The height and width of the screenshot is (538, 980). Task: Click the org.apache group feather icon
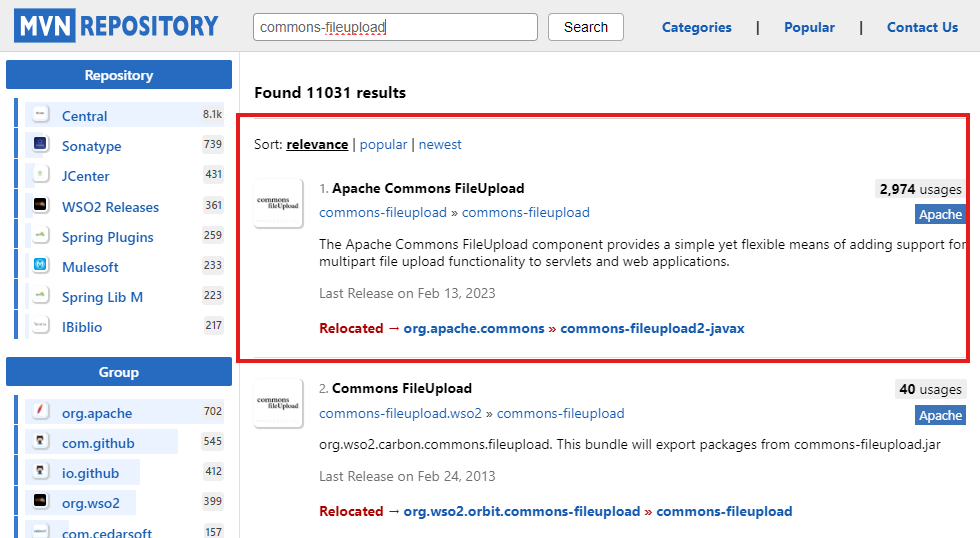[41, 411]
